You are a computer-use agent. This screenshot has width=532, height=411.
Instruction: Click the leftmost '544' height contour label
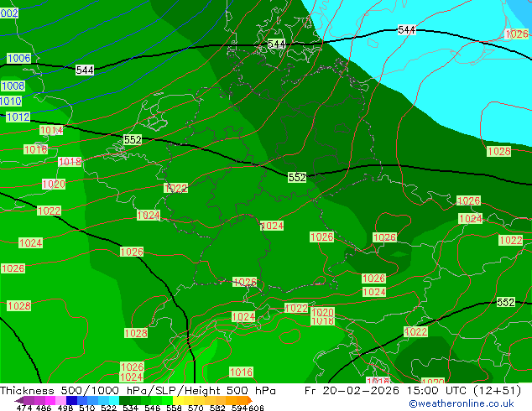click(85, 70)
